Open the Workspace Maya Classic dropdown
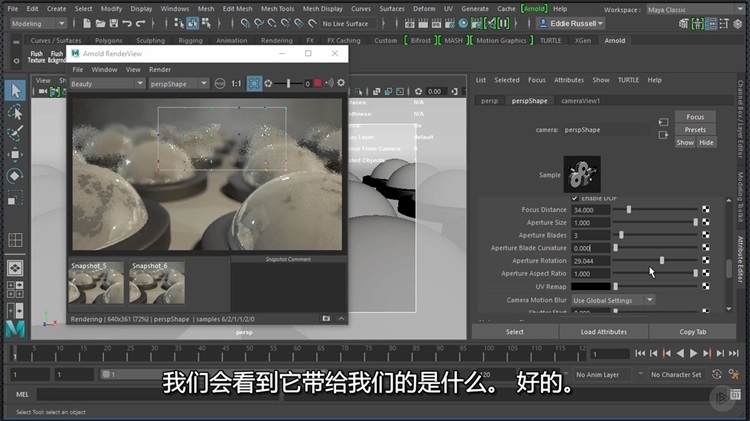 (696, 9)
